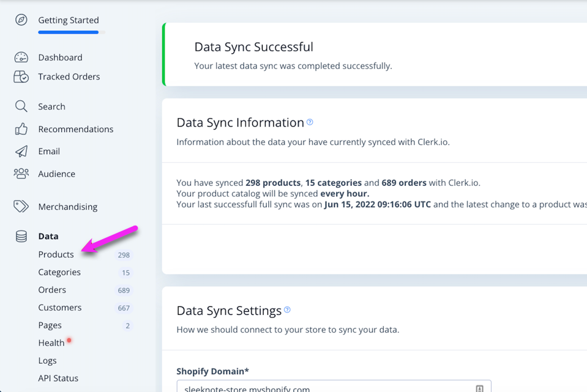Click the Shopify Domain input field
The width and height of the screenshot is (587, 392).
click(x=334, y=386)
